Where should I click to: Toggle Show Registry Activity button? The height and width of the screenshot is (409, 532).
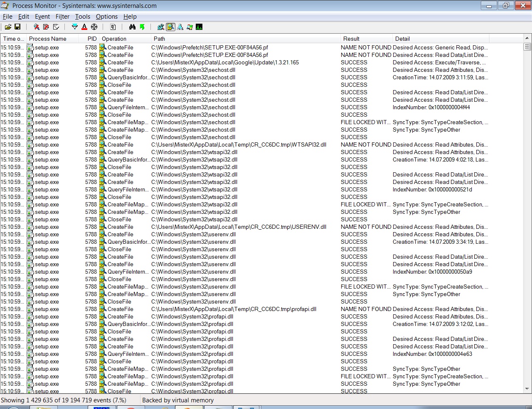click(161, 27)
